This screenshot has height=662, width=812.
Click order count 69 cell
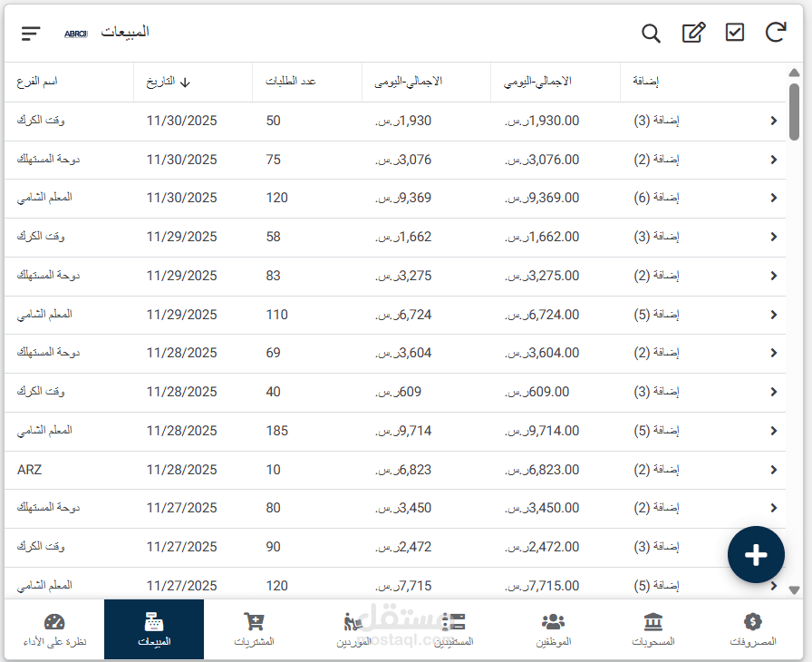pos(274,353)
